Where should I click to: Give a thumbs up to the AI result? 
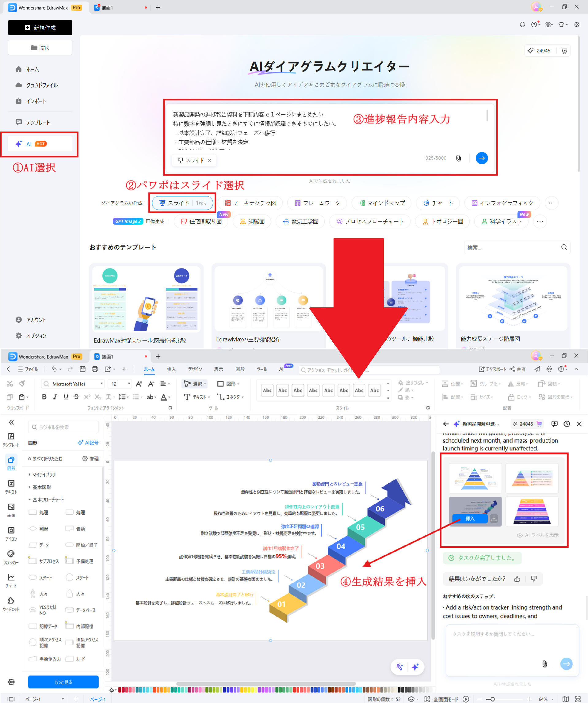tap(517, 579)
